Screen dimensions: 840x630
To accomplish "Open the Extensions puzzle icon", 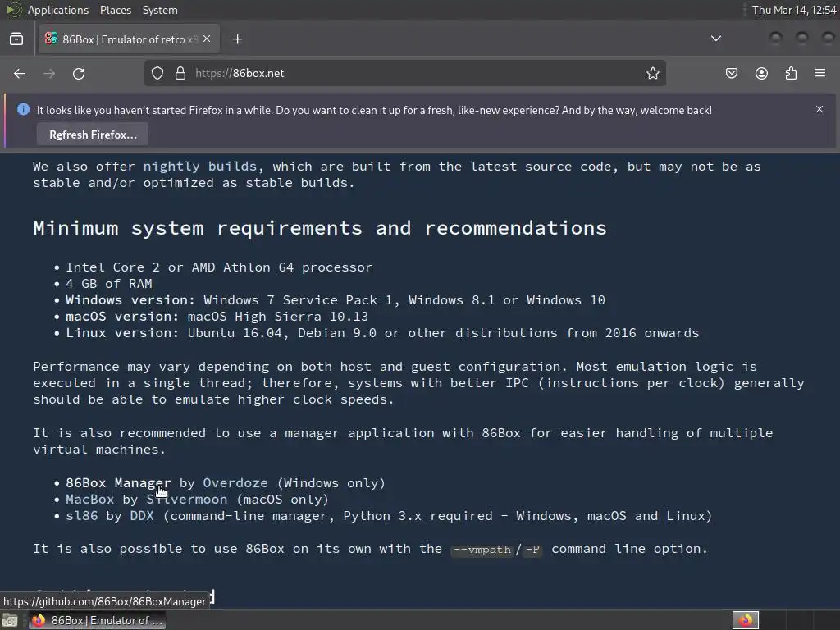I will coord(791,73).
